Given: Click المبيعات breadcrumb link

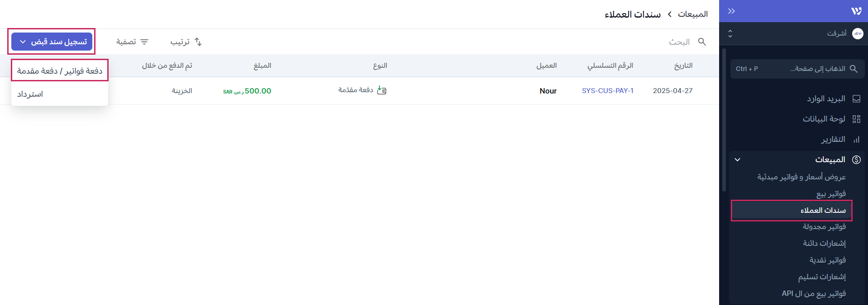Looking at the screenshot, I should [692, 14].
